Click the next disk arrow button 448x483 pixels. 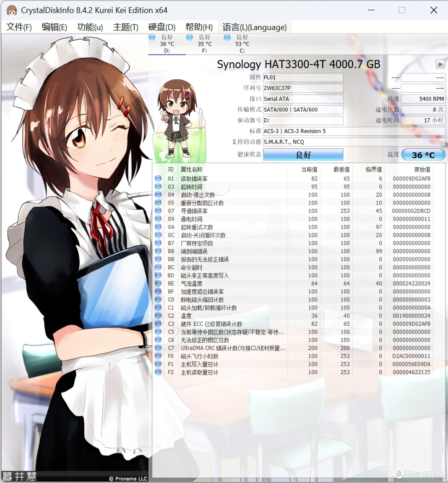tap(440, 64)
